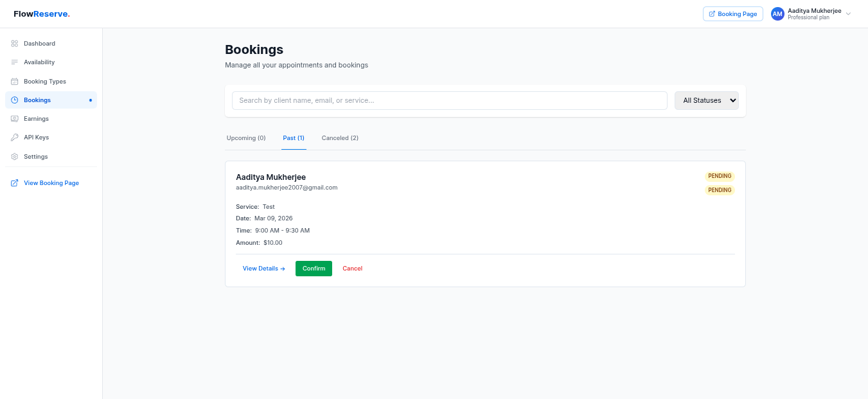Click the Bookings clock icon in the sidebar
Image resolution: width=868 pixels, height=399 pixels.
click(x=14, y=100)
